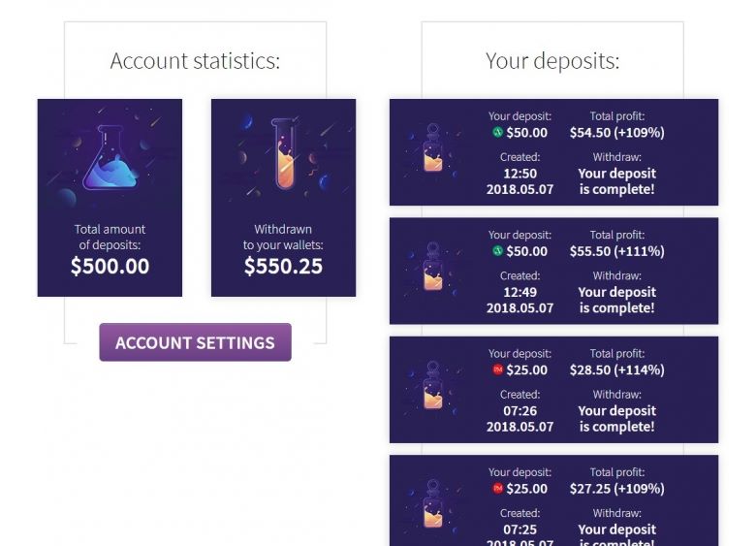This screenshot has height=546, width=756.
Task: Click the $55.50 (+111%) total profit
Action: click(617, 251)
